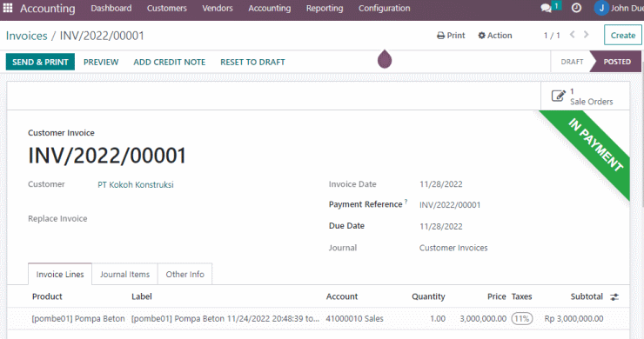Click the Due Date value below Payment Reference
Viewport: 644px width, 339px height.
pyautogui.click(x=440, y=226)
